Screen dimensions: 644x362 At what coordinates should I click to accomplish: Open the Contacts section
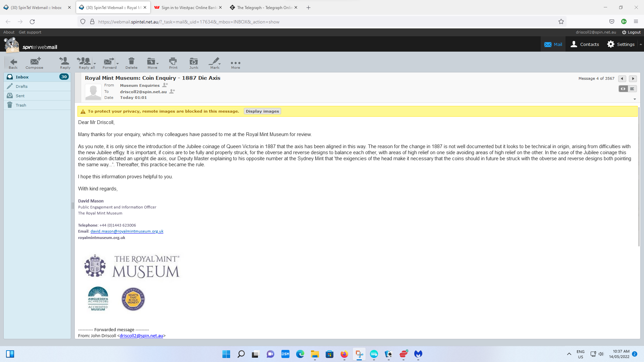point(585,44)
